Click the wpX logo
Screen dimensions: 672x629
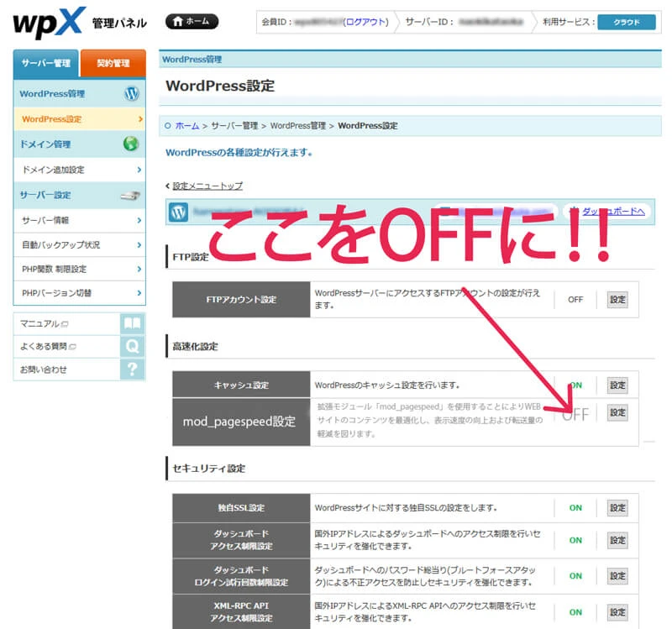tap(49, 23)
